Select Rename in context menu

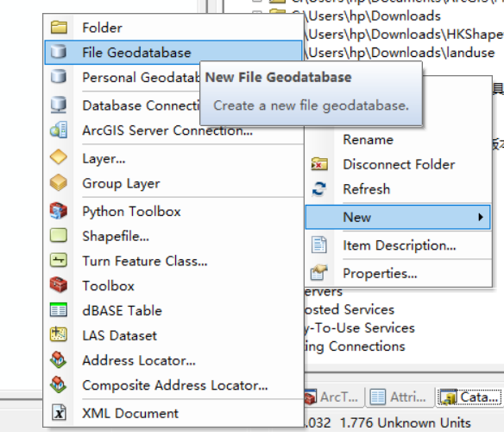point(398,139)
